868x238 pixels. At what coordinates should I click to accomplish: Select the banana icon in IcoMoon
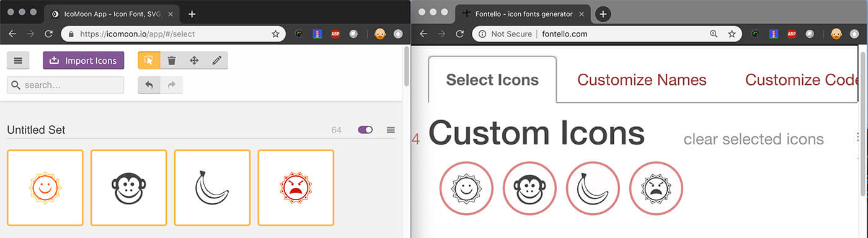click(212, 187)
